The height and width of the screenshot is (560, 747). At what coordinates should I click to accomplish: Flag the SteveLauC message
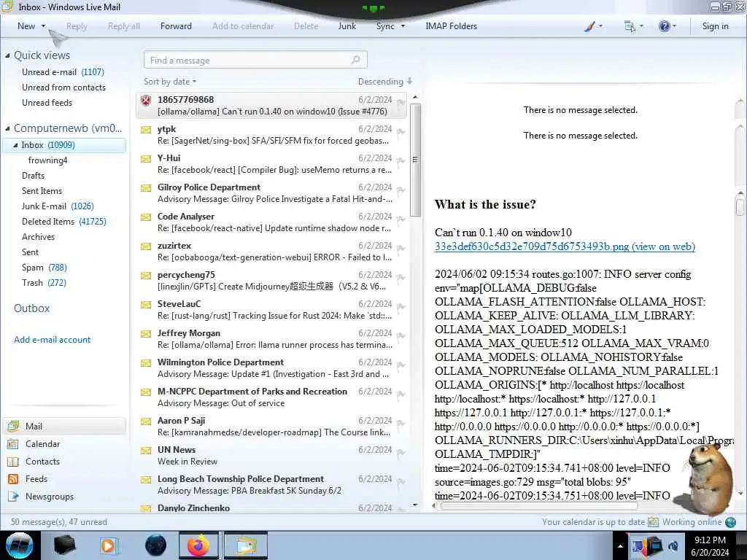400,307
